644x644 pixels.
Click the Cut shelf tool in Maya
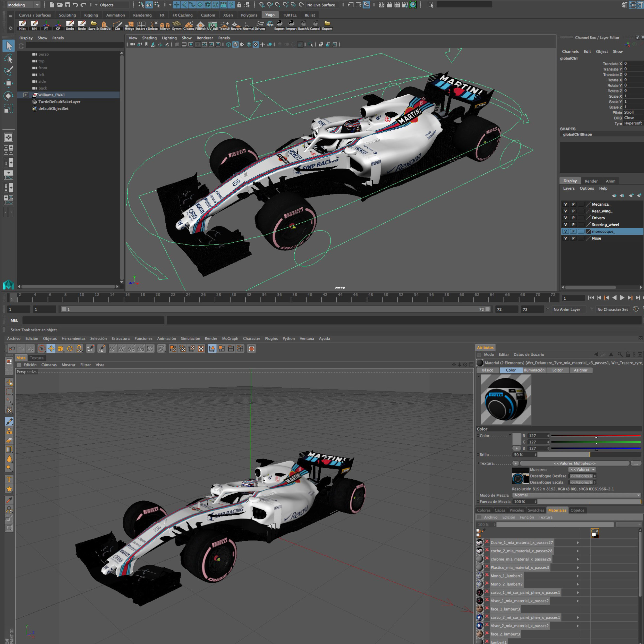(117, 25)
